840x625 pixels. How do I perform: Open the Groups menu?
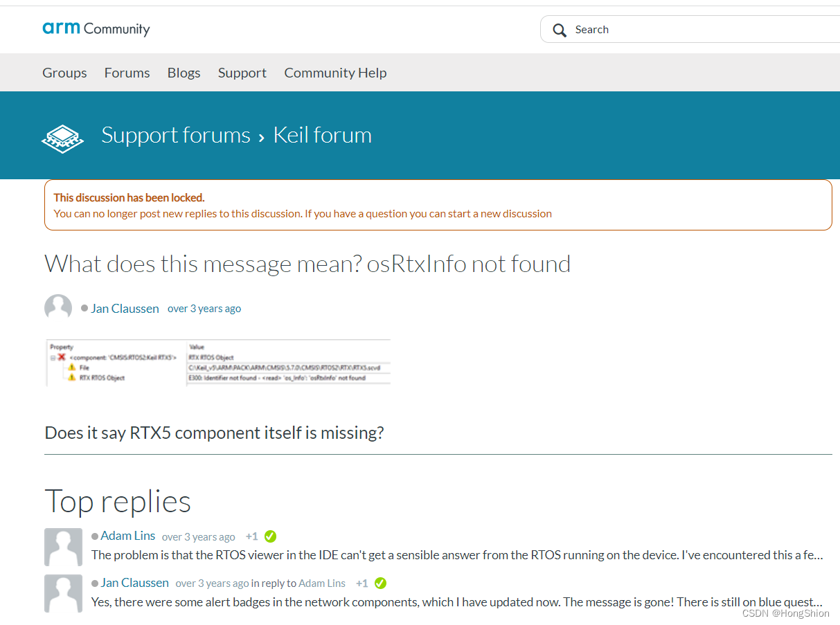point(64,73)
